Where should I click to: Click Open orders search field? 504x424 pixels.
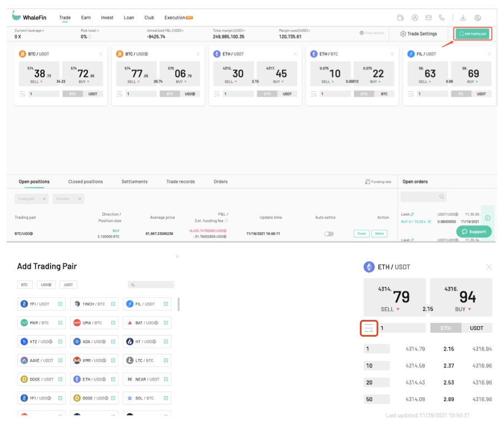tap(424, 196)
